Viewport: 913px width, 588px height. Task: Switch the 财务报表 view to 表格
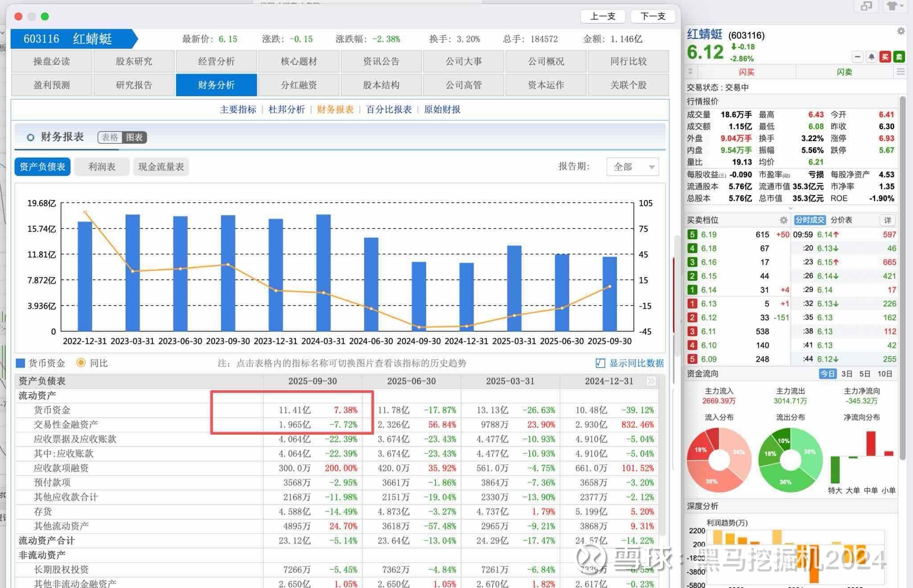(x=110, y=137)
